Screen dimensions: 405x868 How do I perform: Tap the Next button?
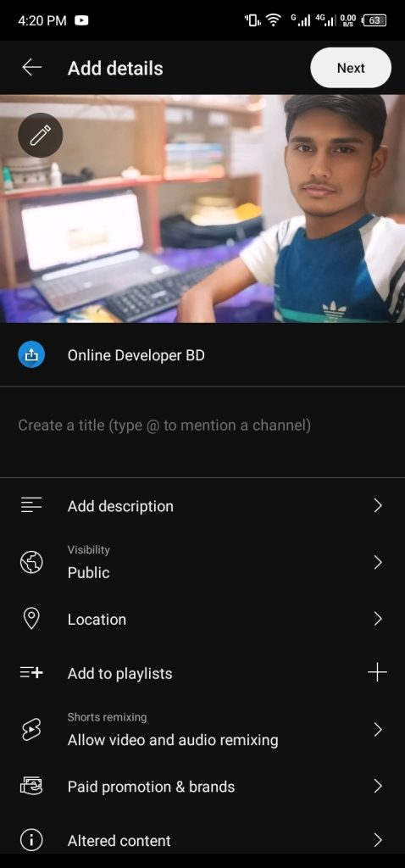[x=351, y=68]
